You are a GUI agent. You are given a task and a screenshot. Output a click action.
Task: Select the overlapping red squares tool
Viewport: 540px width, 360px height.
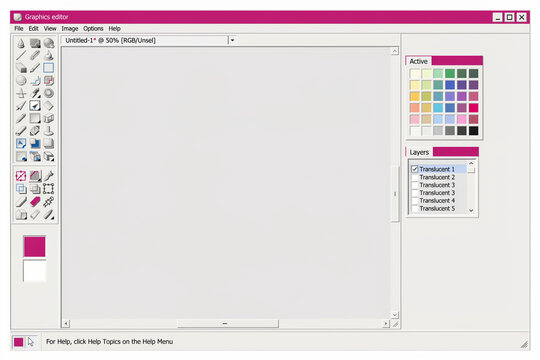pos(49,80)
